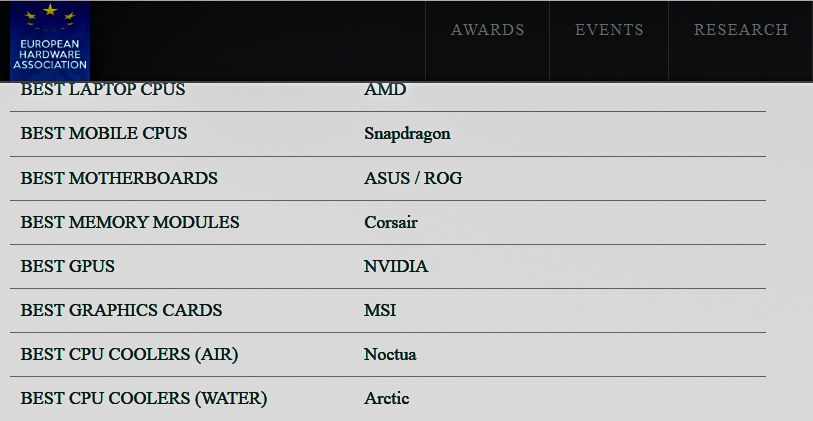Select the Best Graphics Cards label
Screen dimensions: 813x421
pos(122,310)
